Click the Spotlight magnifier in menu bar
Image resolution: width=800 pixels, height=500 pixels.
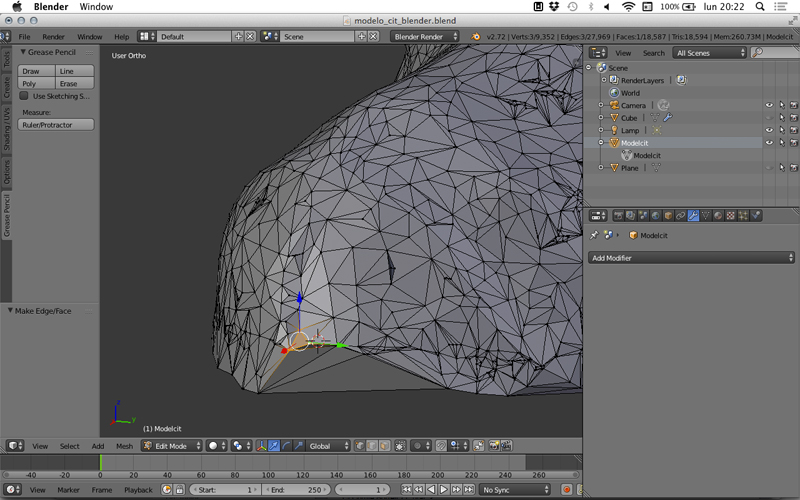click(x=760, y=7)
